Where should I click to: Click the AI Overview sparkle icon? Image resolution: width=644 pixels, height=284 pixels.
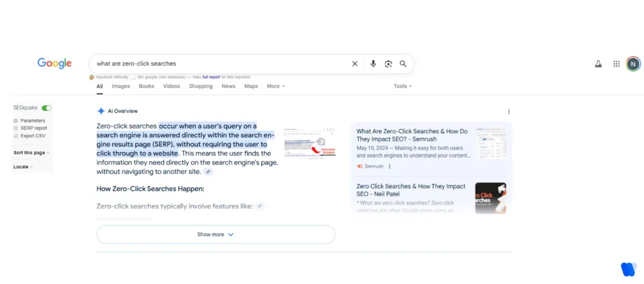click(x=101, y=111)
